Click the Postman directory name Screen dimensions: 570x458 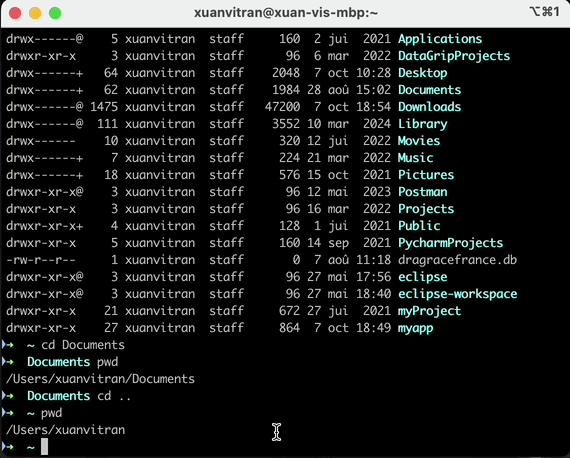(x=422, y=192)
